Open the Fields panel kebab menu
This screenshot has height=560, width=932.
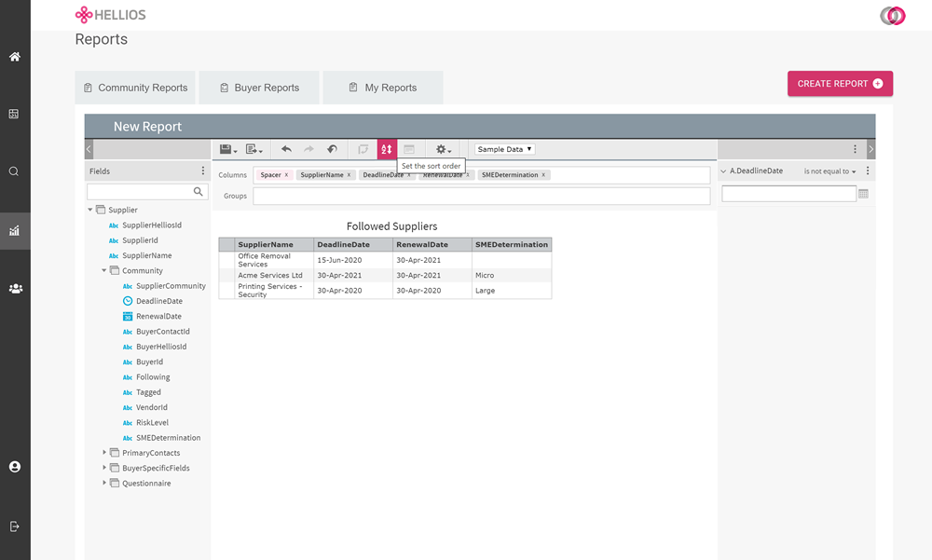point(202,171)
